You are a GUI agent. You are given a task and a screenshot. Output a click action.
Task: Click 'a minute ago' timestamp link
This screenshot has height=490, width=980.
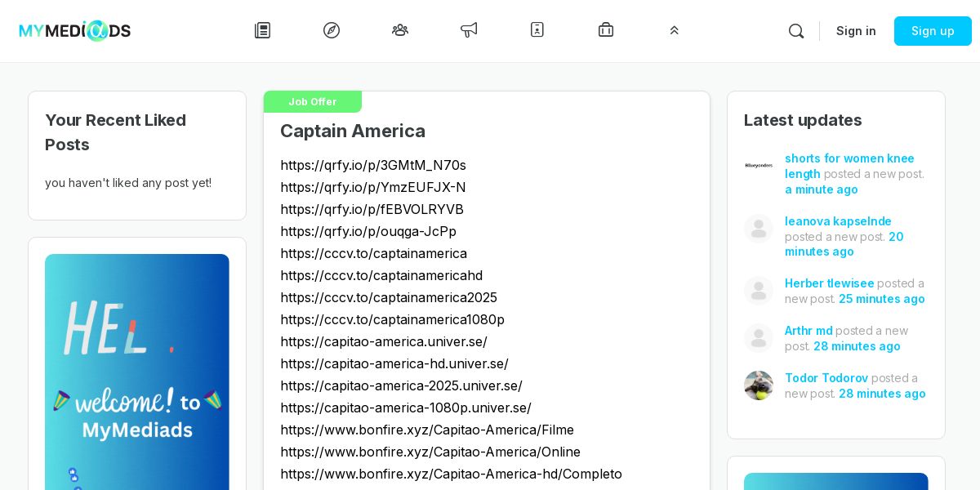point(821,189)
